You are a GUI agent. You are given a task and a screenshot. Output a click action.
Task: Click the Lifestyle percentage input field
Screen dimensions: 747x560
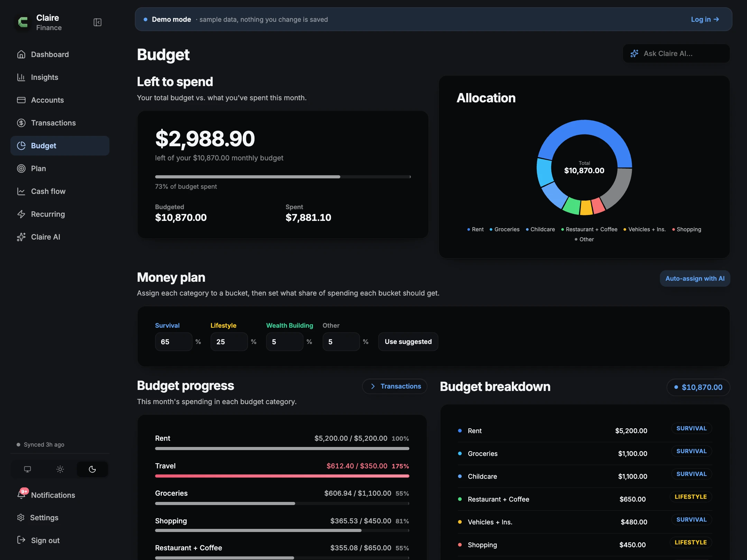point(229,342)
